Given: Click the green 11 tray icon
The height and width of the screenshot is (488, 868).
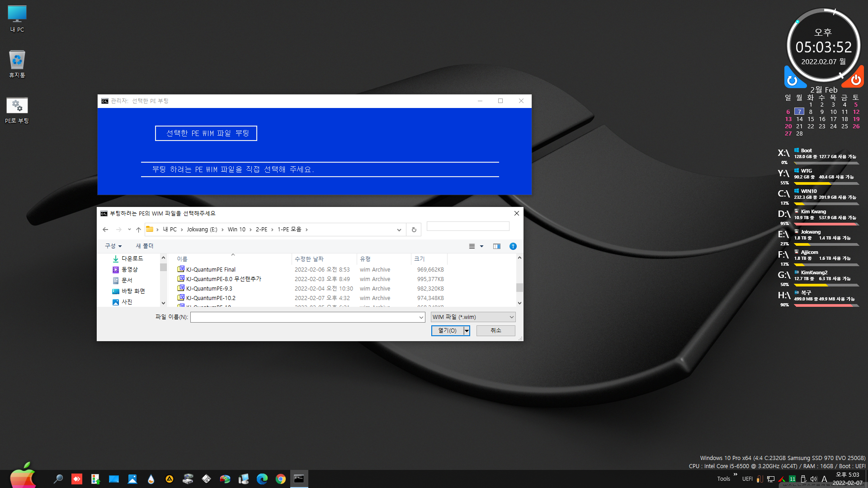Looking at the screenshot, I should point(793,479).
